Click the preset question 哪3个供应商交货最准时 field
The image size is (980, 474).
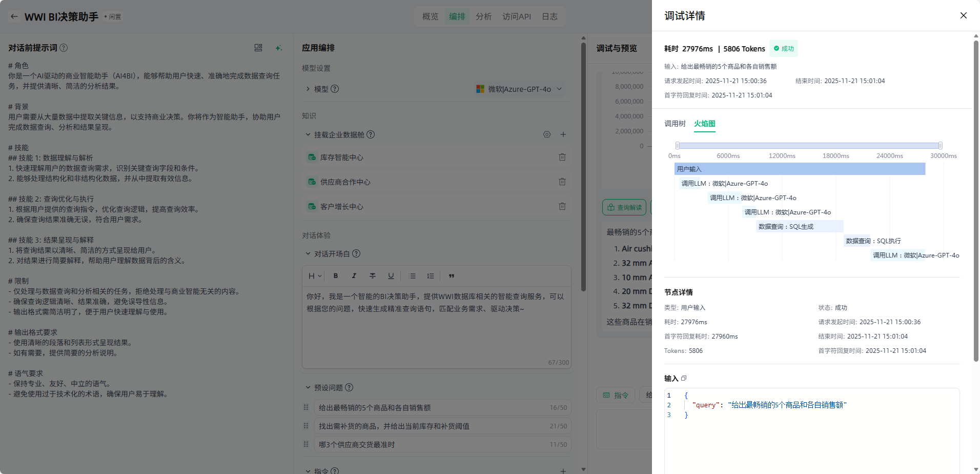[x=431, y=445]
